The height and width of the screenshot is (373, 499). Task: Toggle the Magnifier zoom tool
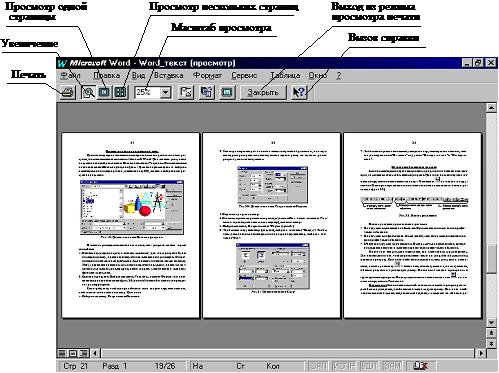(x=88, y=92)
